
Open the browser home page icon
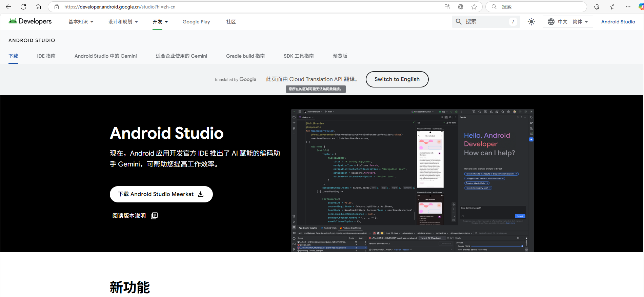coord(38,7)
